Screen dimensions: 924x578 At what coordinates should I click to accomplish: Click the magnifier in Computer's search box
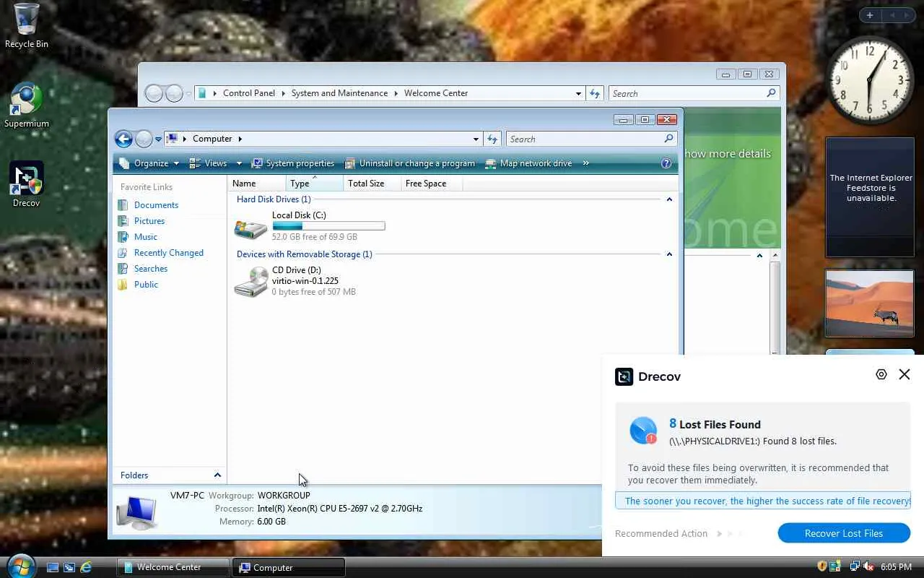(668, 139)
